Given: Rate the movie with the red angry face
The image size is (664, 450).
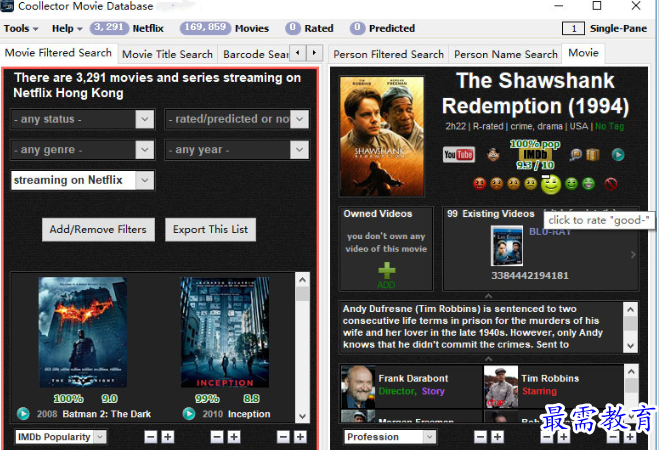Looking at the screenshot, I should coord(479,184).
